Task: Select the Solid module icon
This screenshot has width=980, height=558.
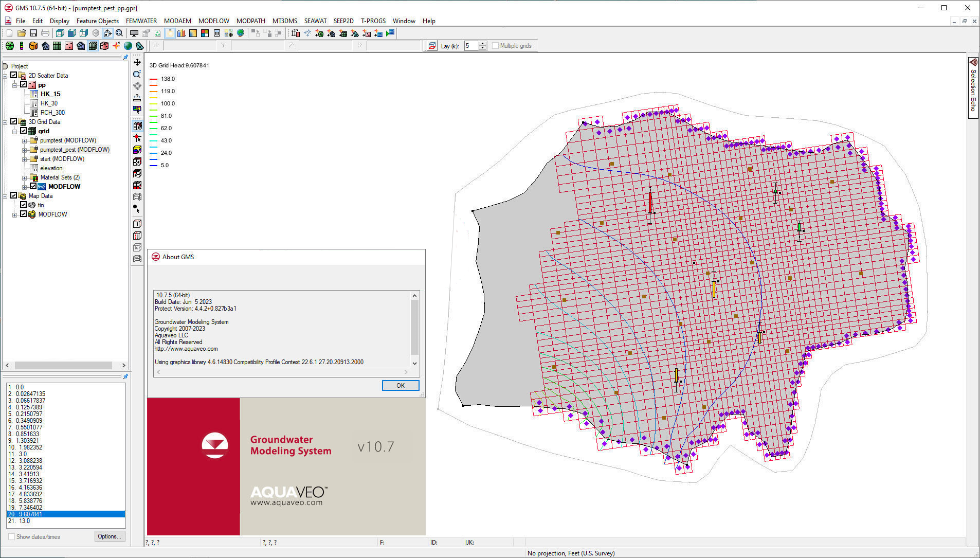Action: [x=33, y=46]
